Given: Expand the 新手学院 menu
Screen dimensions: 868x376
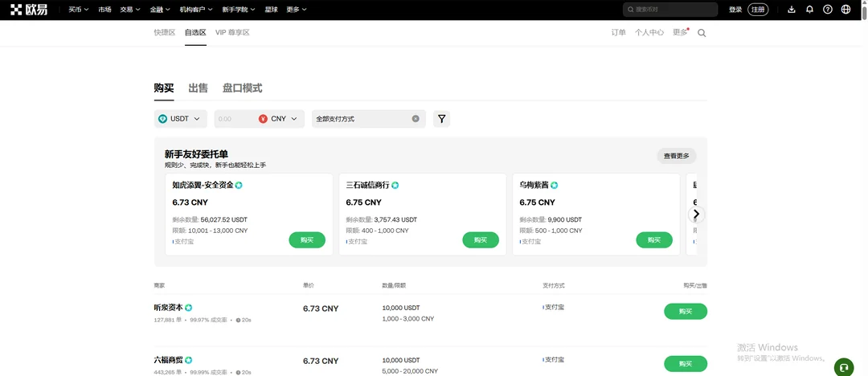Looking at the screenshot, I should click(239, 10).
